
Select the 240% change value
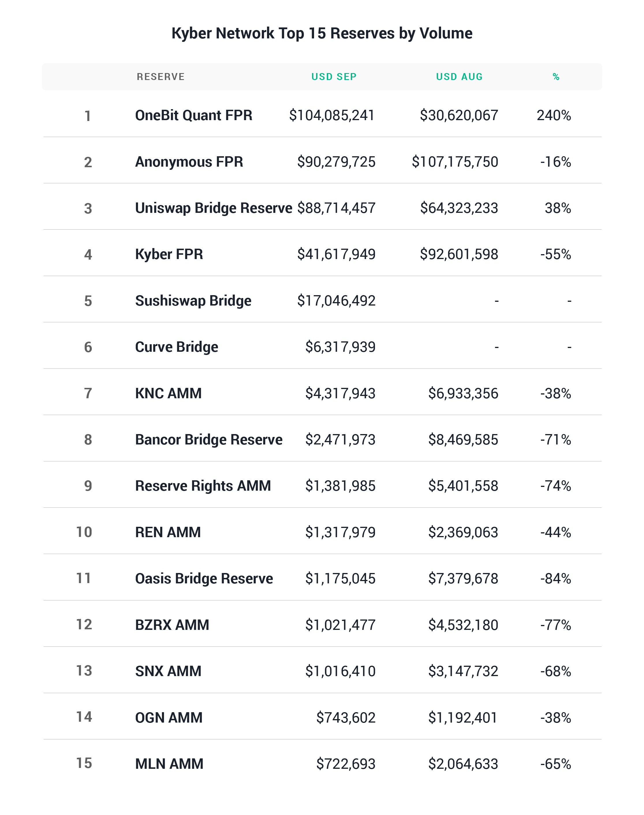pyautogui.click(x=554, y=116)
